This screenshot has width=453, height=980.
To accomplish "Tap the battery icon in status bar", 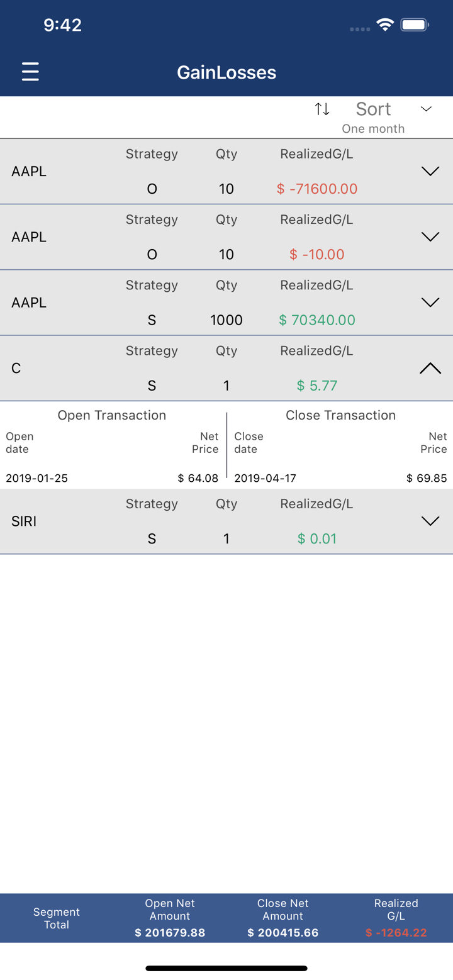I will coord(415,25).
